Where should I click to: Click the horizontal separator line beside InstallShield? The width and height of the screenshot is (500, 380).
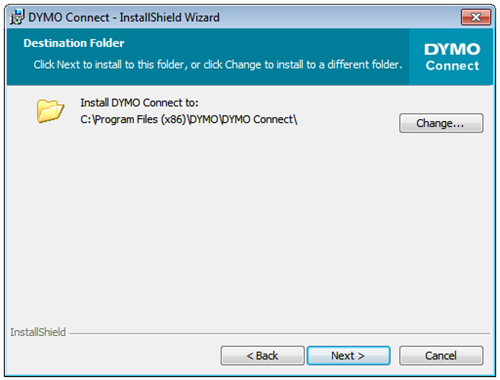click(280, 333)
